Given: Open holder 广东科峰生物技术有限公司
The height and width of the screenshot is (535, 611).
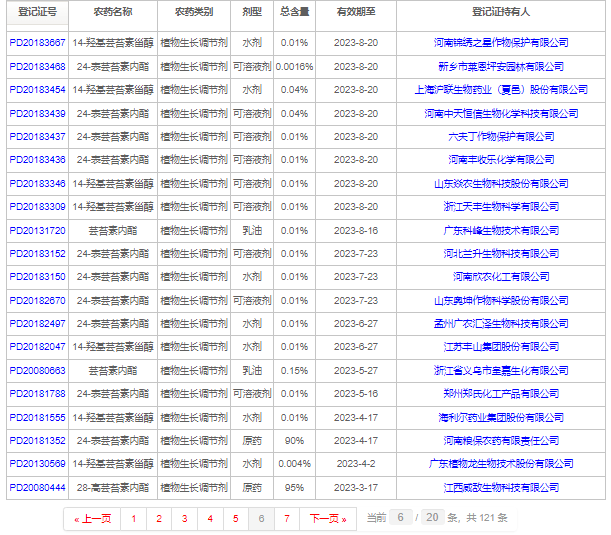Looking at the screenshot, I should pyautogui.click(x=501, y=231).
